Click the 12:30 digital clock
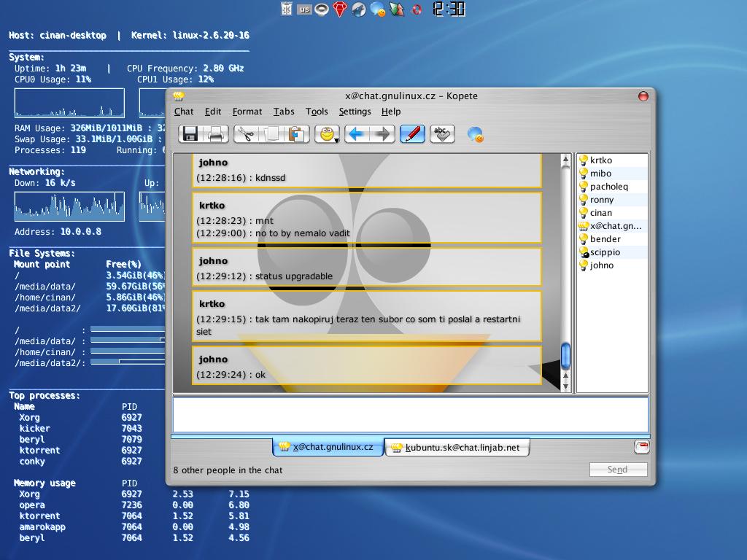The image size is (747, 560). pos(449,9)
